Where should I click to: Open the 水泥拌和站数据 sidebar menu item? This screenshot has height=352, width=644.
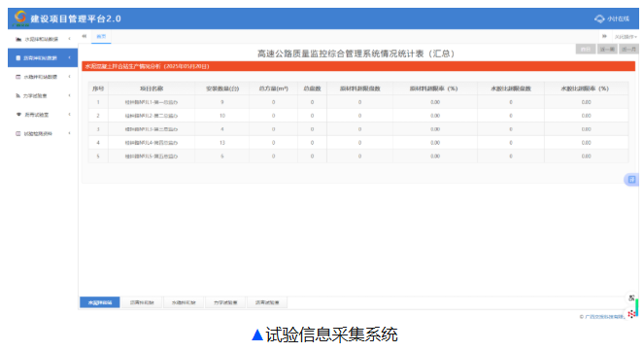click(43, 39)
